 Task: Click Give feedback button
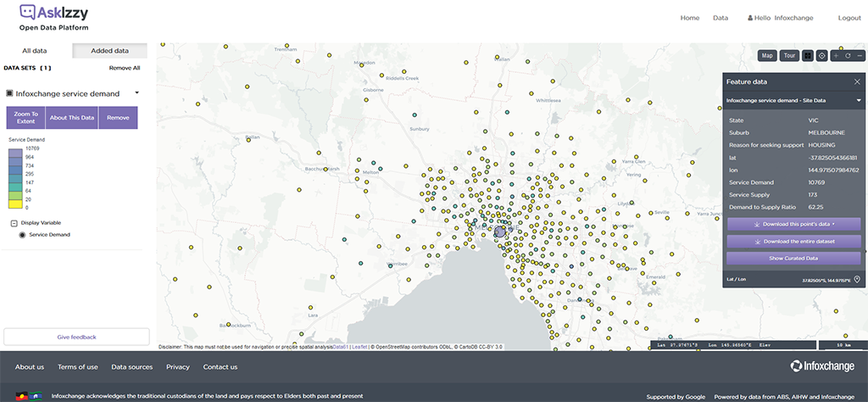click(x=76, y=337)
